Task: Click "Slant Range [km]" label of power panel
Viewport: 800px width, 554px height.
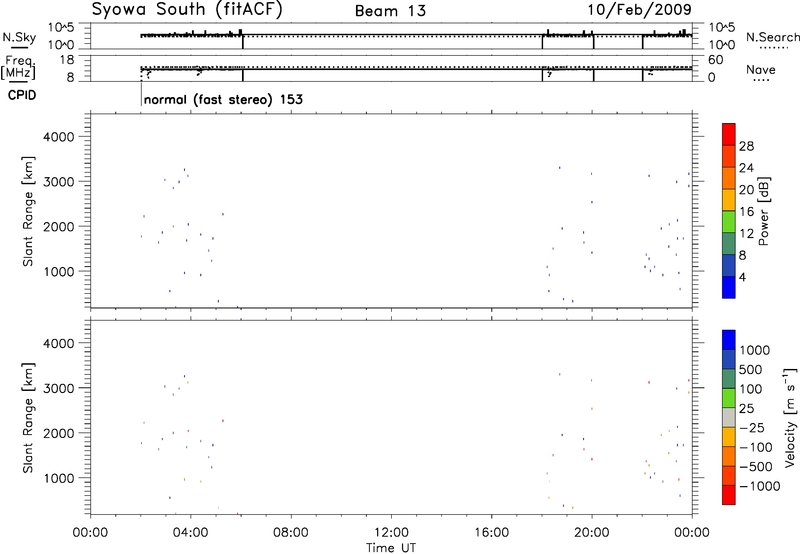Action: (x=28, y=211)
